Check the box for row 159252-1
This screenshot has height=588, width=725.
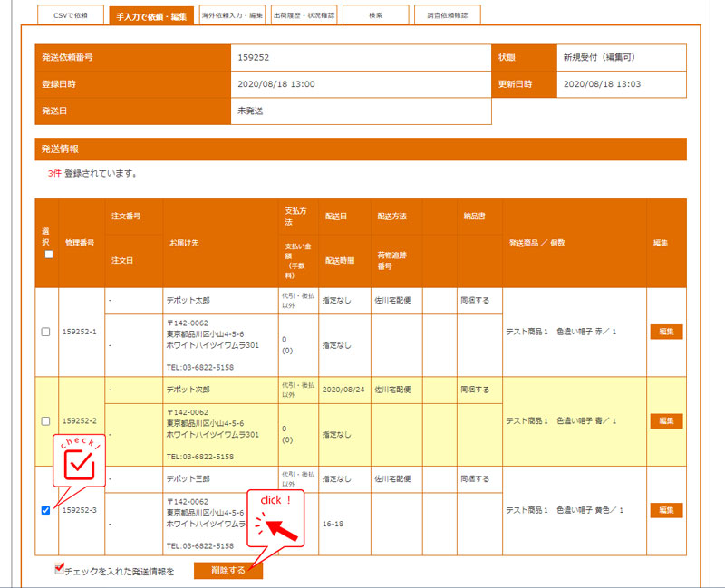(x=46, y=332)
